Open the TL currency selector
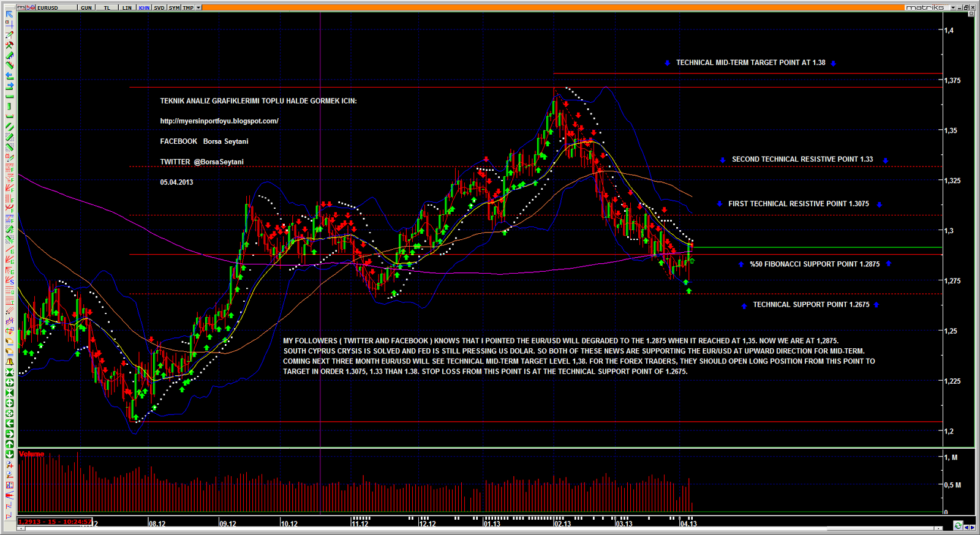Screen dimensions: 980x535 (107, 7)
